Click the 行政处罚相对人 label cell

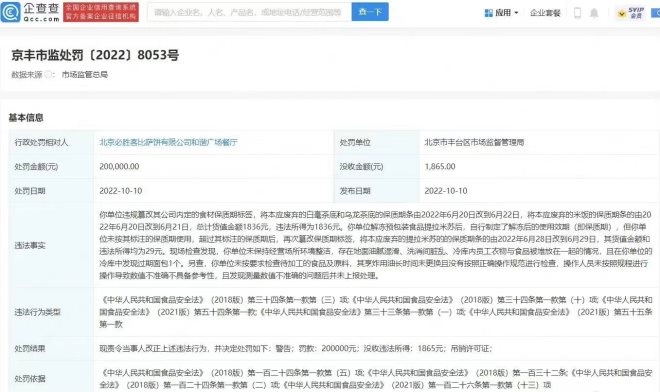click(51, 142)
